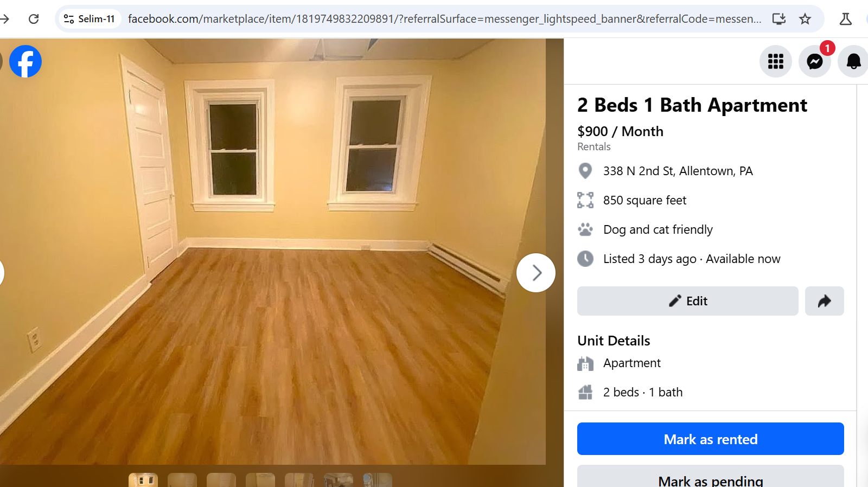Viewport: 868px width, 487px height.
Task: Select the first photo thumbnail
Action: click(x=143, y=480)
